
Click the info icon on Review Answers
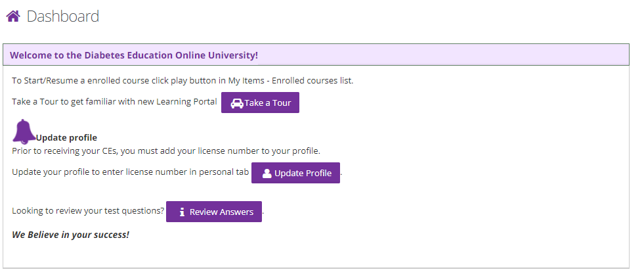[182, 212]
